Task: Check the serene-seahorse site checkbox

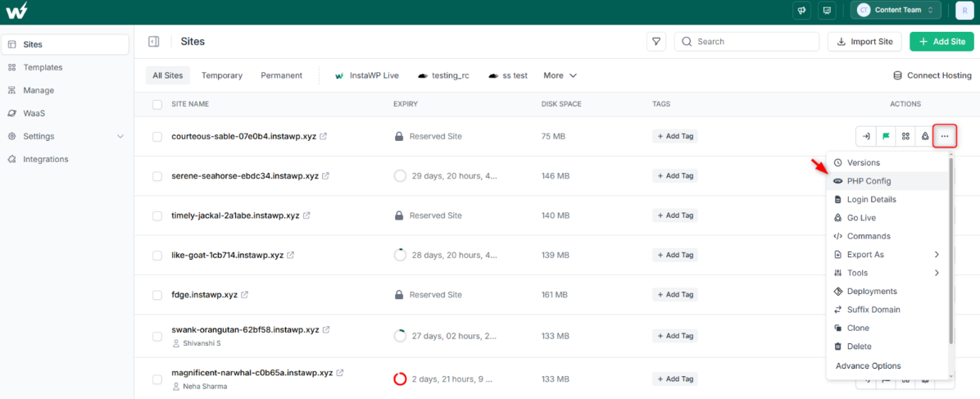Action: coord(157,175)
